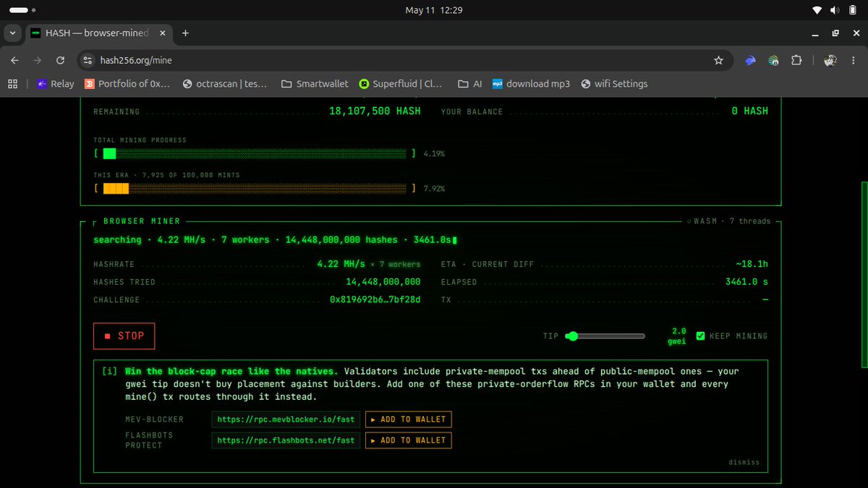Open the system volume indicator
This screenshot has height=488, width=868.
(834, 10)
